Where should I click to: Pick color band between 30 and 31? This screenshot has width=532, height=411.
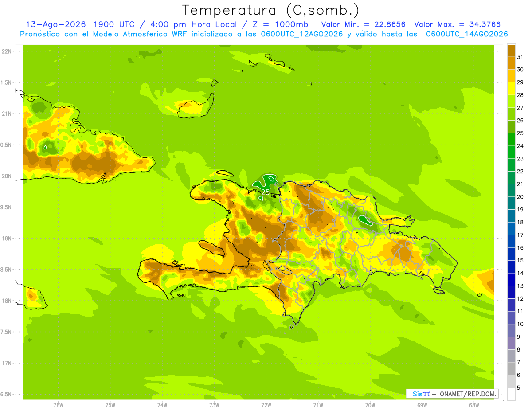point(511,63)
